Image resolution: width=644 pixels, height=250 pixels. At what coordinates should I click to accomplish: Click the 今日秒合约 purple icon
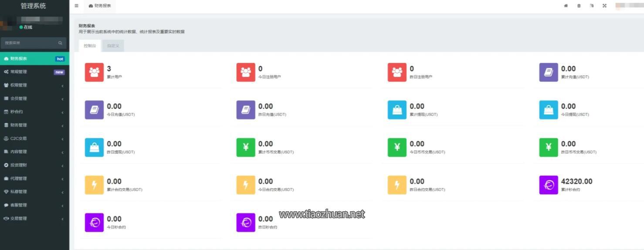[x=94, y=223]
